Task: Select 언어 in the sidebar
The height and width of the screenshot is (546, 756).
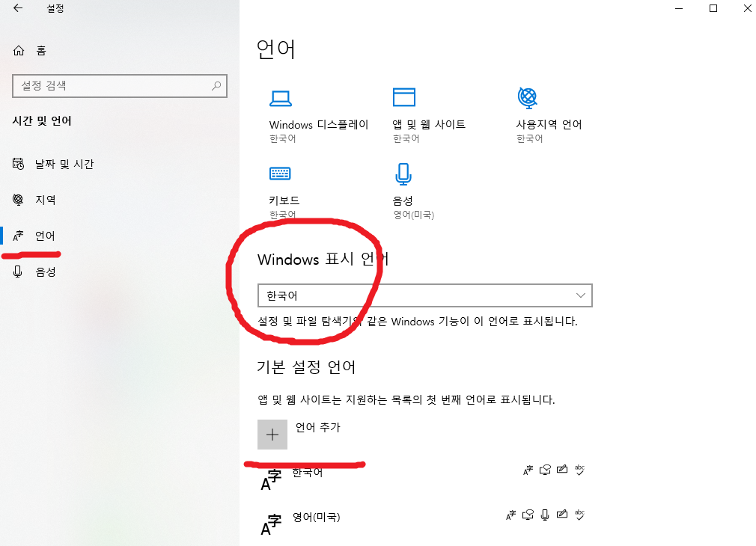Action: pyautogui.click(x=45, y=236)
